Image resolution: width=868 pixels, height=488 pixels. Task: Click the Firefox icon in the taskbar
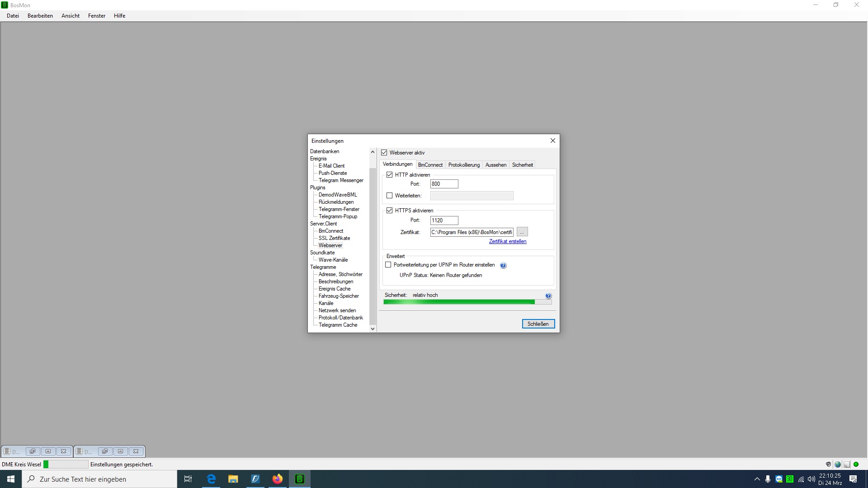tap(277, 479)
